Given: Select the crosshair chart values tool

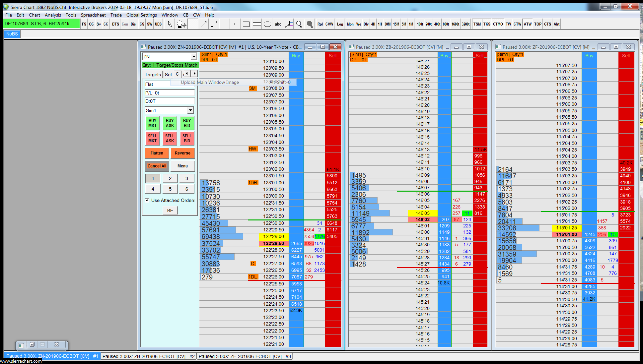Looking at the screenshot, I should [193, 24].
